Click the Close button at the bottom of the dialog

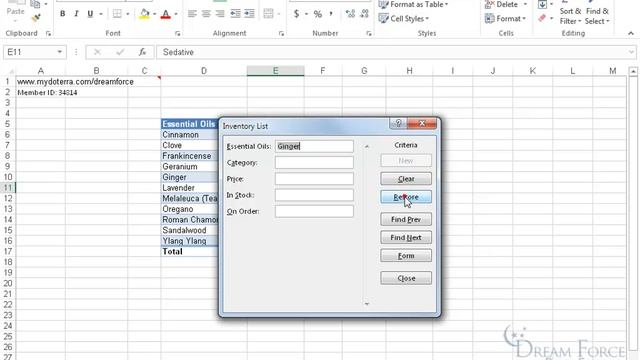point(406,278)
